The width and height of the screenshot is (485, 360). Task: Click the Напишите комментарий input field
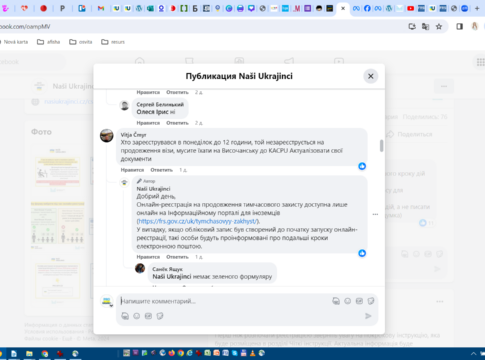point(223,301)
